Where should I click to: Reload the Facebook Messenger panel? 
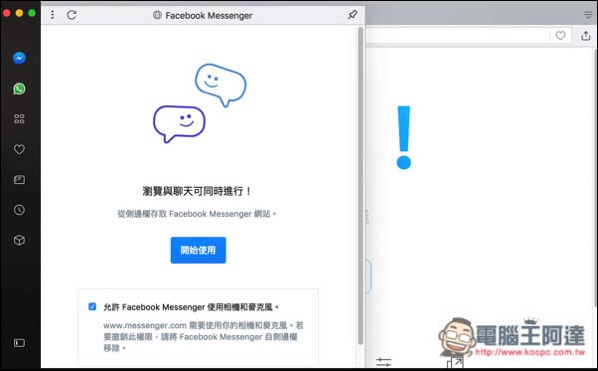point(72,15)
